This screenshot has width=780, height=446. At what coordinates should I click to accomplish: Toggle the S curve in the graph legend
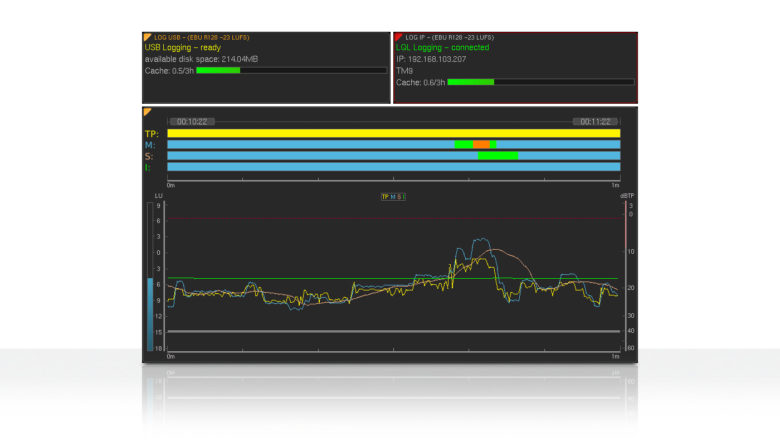pyautogui.click(x=398, y=197)
